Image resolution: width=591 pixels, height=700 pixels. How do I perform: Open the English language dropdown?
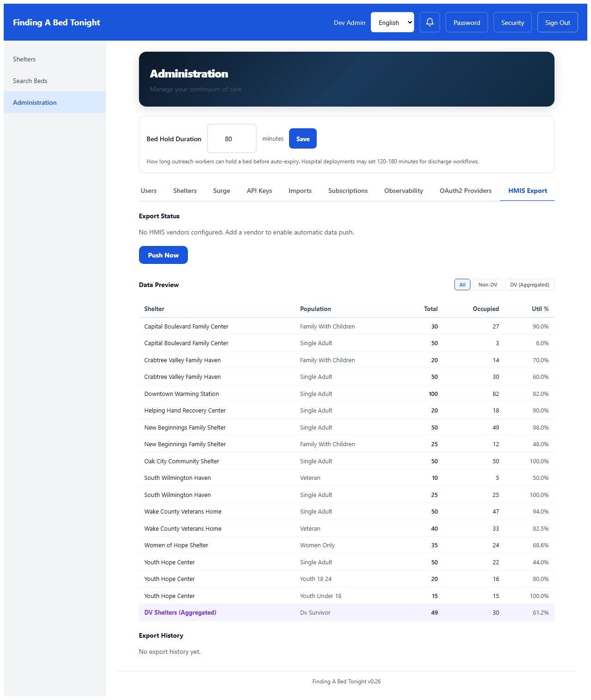[x=392, y=22]
